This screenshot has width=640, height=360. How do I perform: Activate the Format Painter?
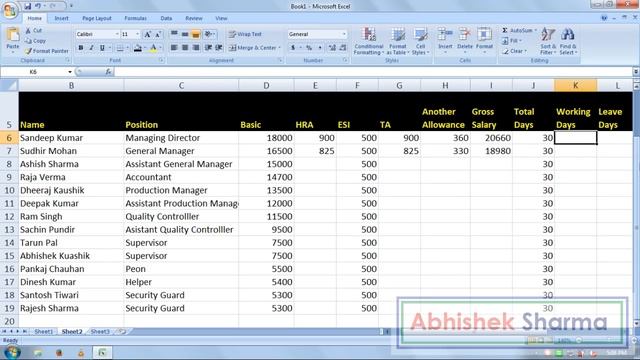pyautogui.click(x=47, y=51)
